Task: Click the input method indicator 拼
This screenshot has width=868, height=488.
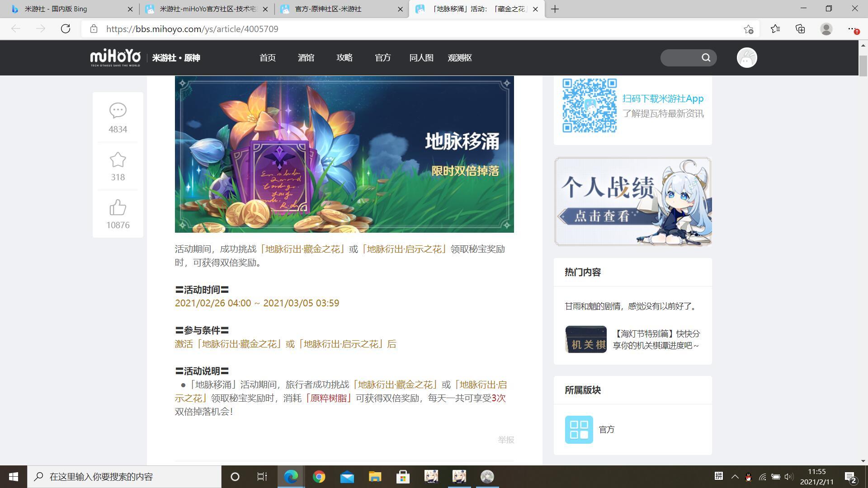Action: point(718,476)
